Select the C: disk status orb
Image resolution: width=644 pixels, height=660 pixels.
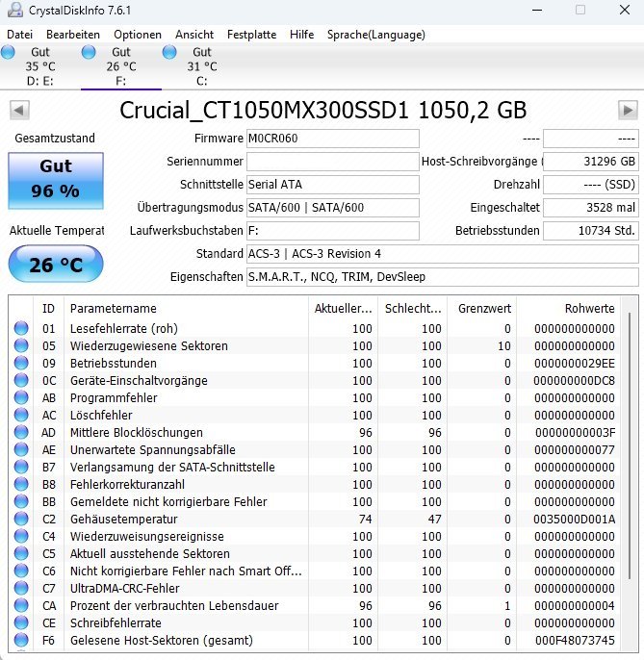pyautogui.click(x=169, y=52)
